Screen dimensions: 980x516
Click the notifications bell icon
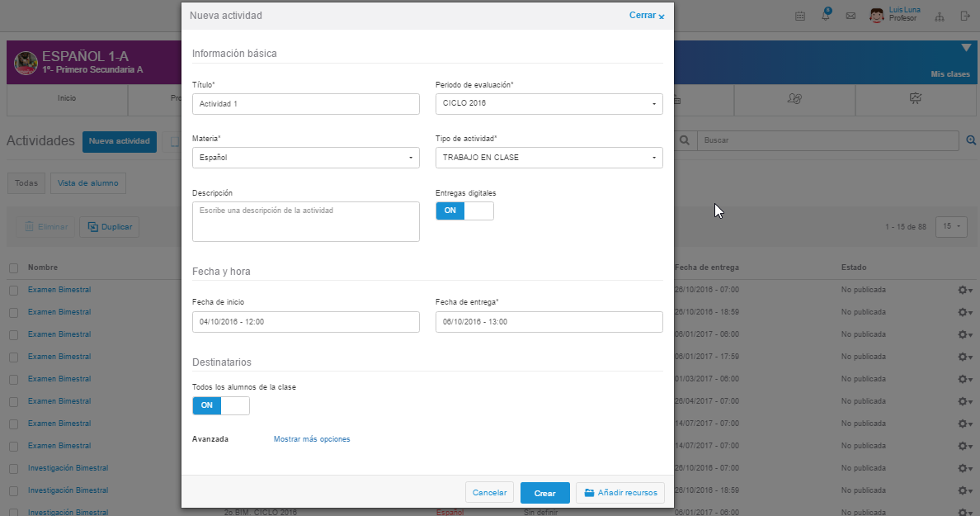tap(826, 16)
